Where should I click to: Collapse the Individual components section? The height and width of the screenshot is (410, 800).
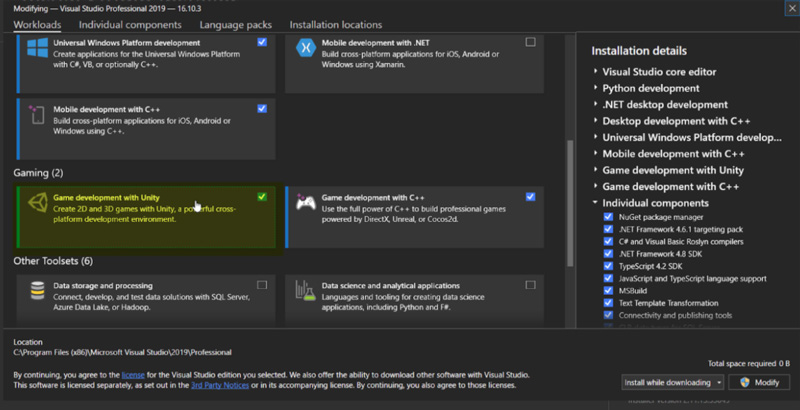(x=595, y=203)
